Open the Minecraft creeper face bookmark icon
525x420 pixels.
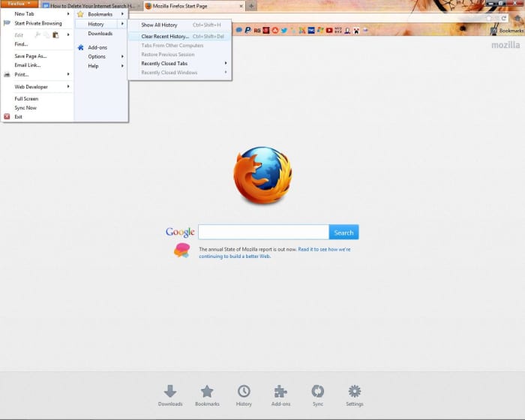pos(356,31)
